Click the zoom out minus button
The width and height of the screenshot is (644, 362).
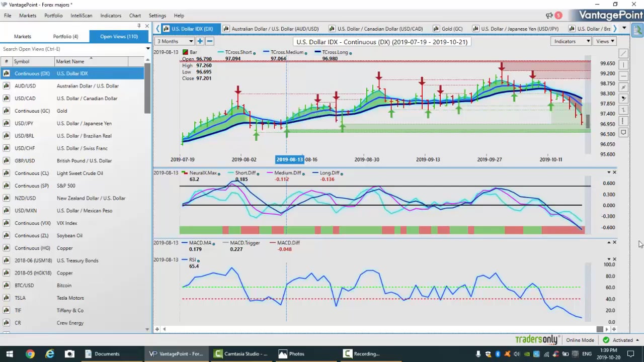[x=209, y=41]
